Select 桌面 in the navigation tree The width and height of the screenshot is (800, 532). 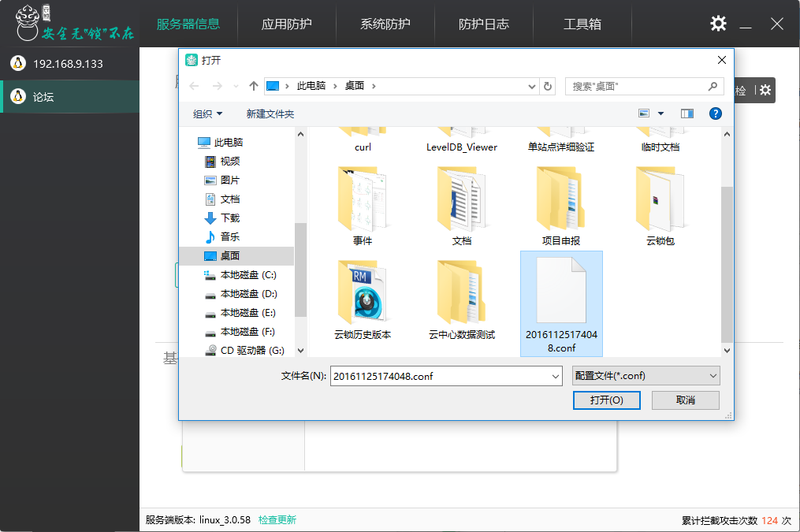[x=236, y=255]
